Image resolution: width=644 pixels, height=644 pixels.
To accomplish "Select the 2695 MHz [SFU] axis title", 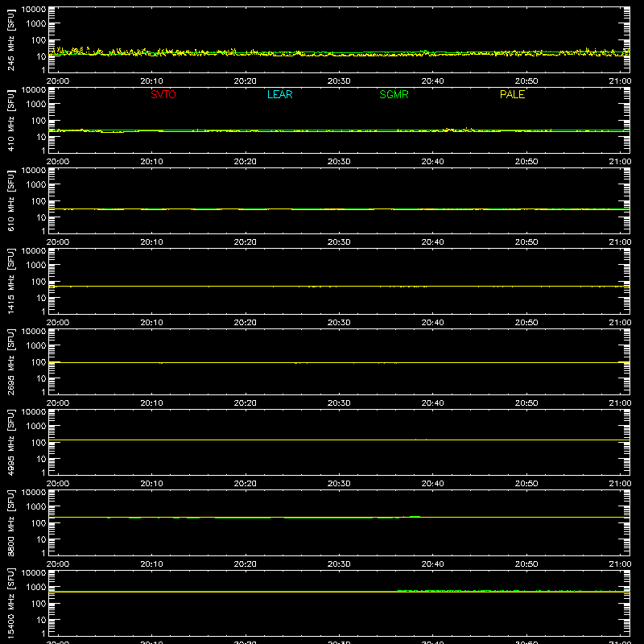I will (10, 361).
